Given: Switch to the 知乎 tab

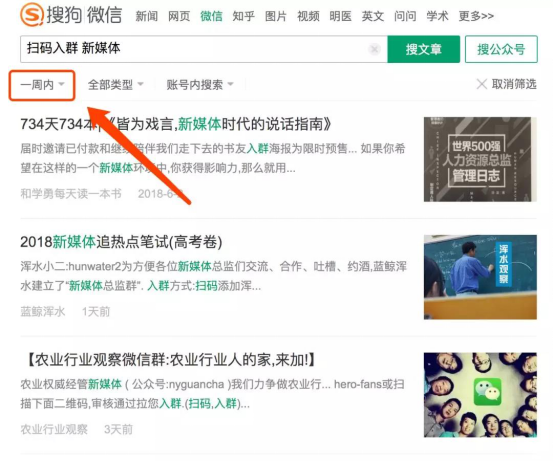Looking at the screenshot, I should tap(243, 16).
